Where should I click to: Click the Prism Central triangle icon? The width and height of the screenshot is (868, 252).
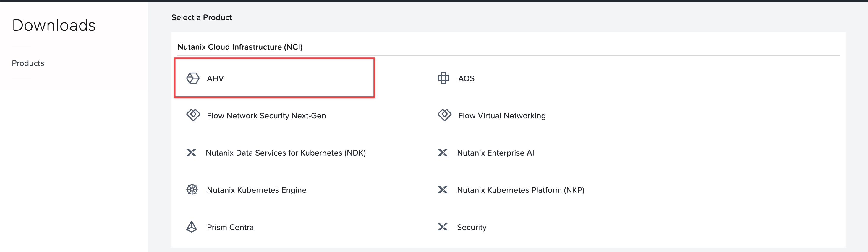tap(191, 227)
